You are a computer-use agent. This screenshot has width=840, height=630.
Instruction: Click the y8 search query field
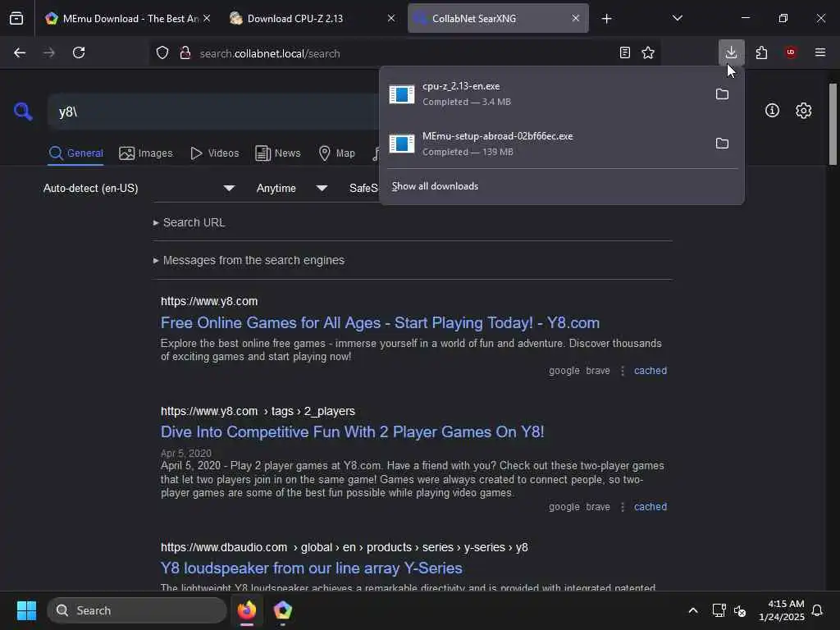coord(214,112)
